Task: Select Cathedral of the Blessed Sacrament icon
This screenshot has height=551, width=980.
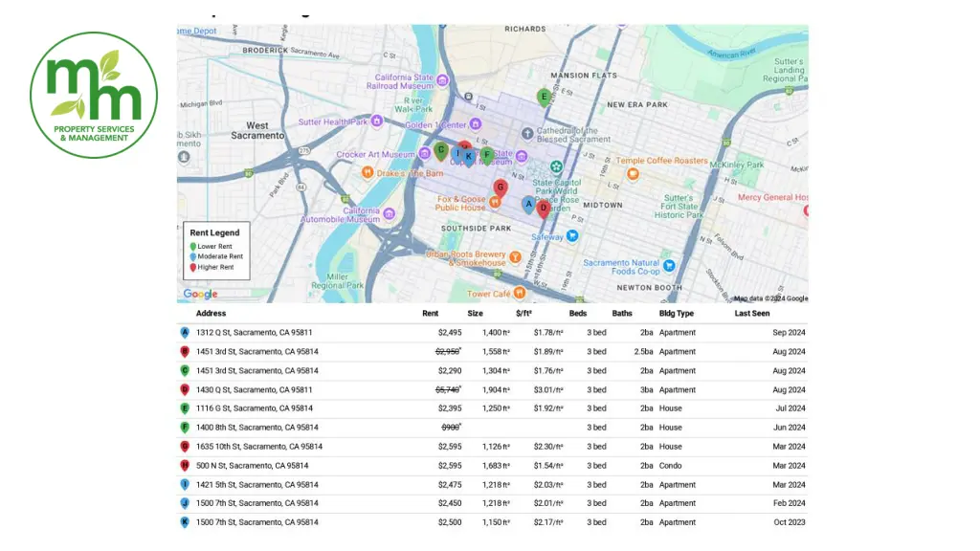Action: pos(527,133)
